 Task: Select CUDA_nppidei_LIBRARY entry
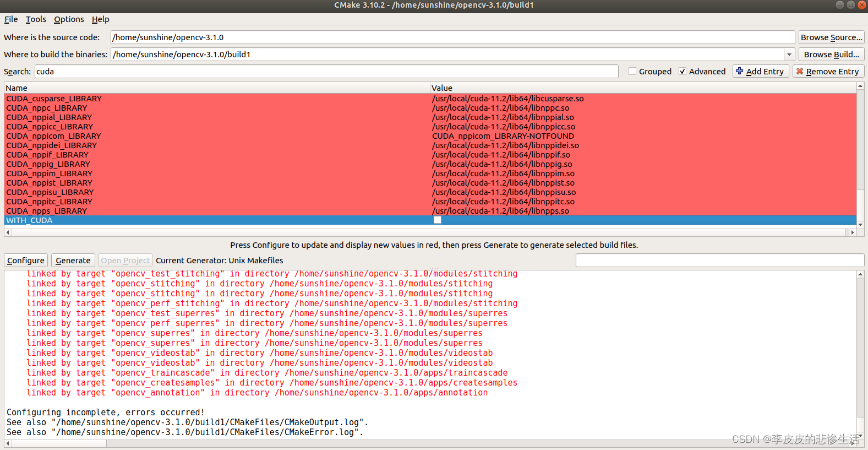[51, 145]
